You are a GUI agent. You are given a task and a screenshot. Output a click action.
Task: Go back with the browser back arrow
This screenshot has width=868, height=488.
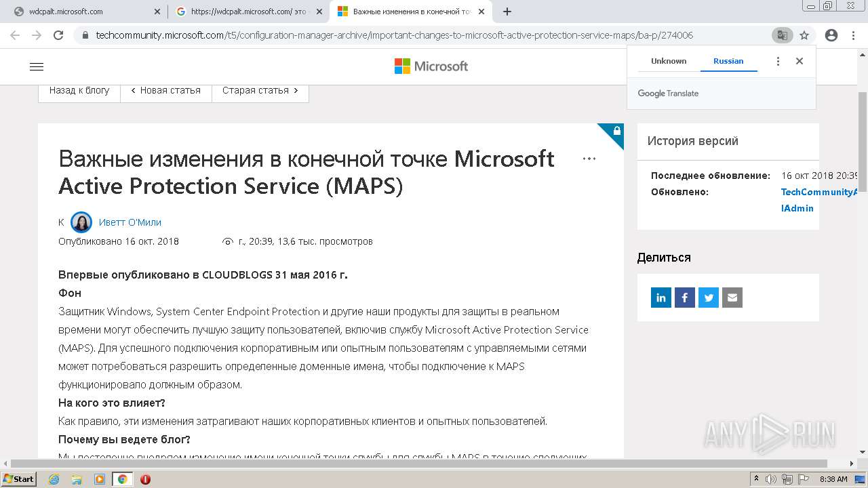coord(15,35)
